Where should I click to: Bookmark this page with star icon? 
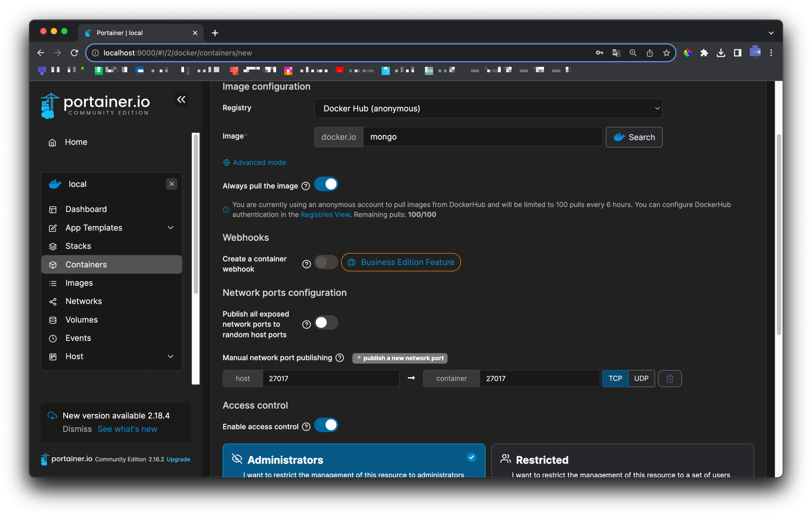[x=666, y=53]
